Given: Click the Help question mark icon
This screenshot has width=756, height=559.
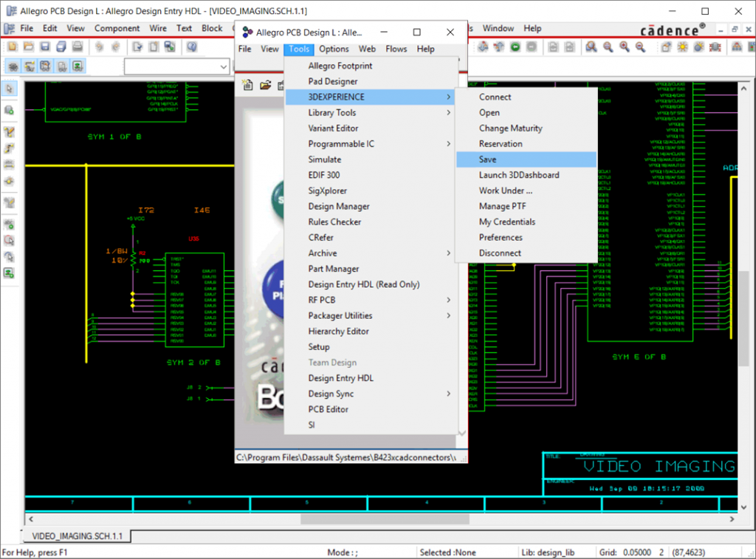Looking at the screenshot, I should tap(191, 47).
